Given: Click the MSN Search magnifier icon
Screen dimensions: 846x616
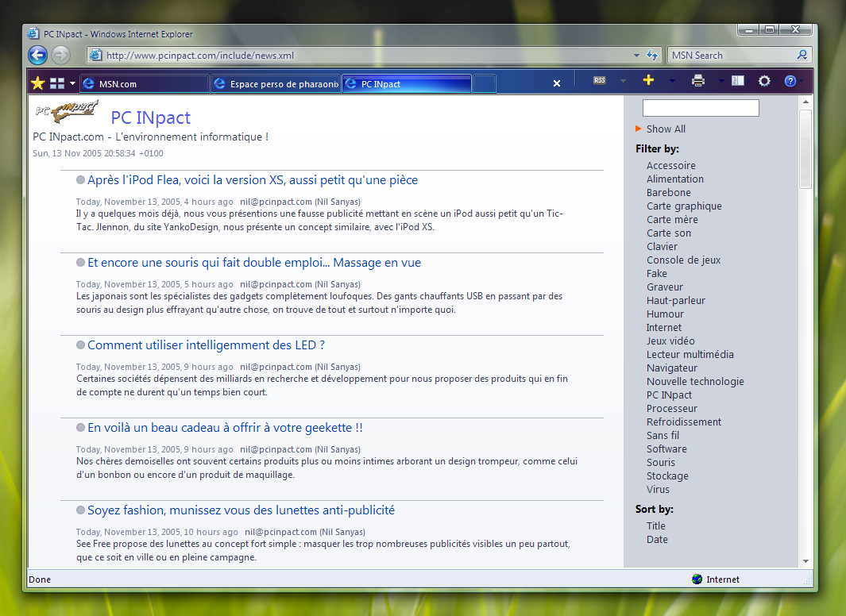Looking at the screenshot, I should point(802,56).
